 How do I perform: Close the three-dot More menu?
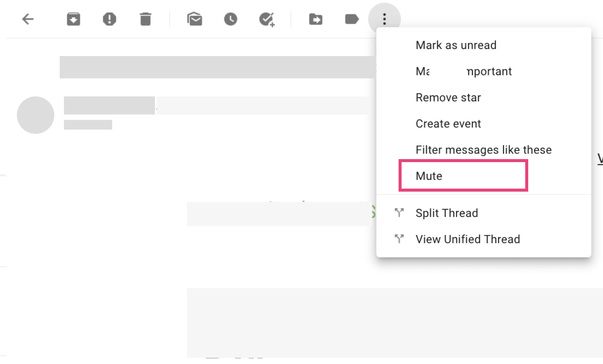(x=384, y=19)
